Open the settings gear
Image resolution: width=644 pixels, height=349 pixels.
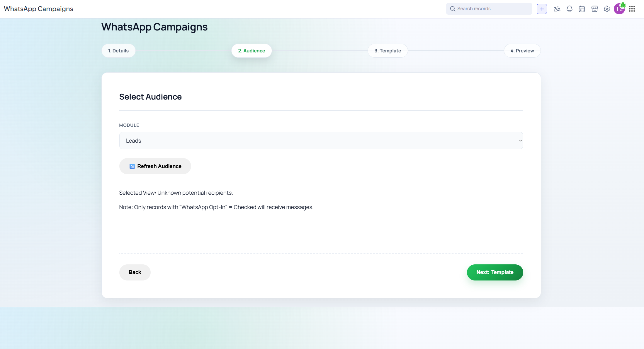pyautogui.click(x=607, y=9)
